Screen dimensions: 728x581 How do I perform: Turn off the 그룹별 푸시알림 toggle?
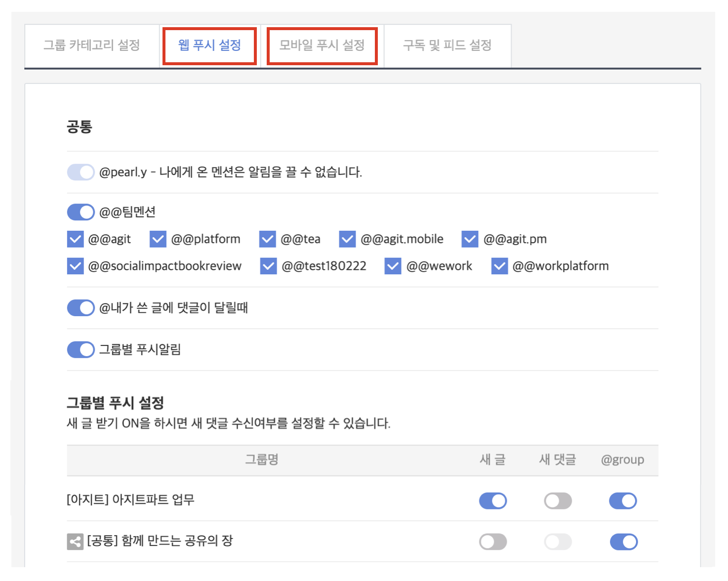pyautogui.click(x=81, y=350)
